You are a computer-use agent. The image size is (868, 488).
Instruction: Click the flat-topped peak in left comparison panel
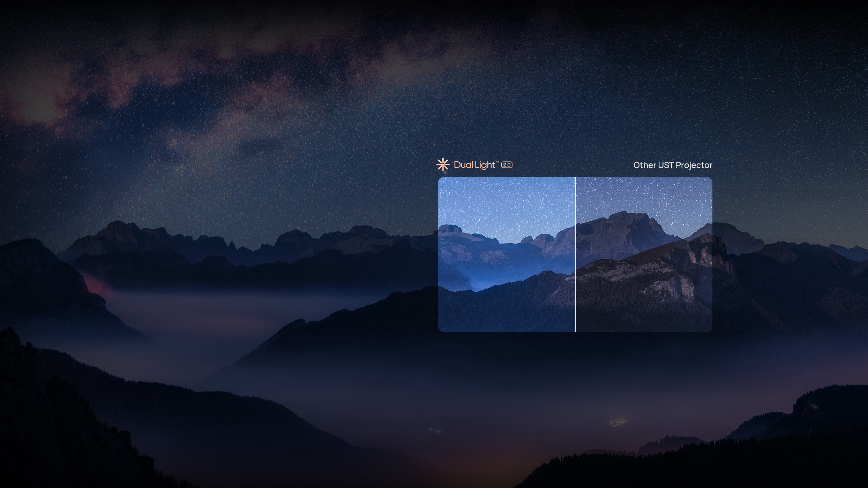pos(450,229)
